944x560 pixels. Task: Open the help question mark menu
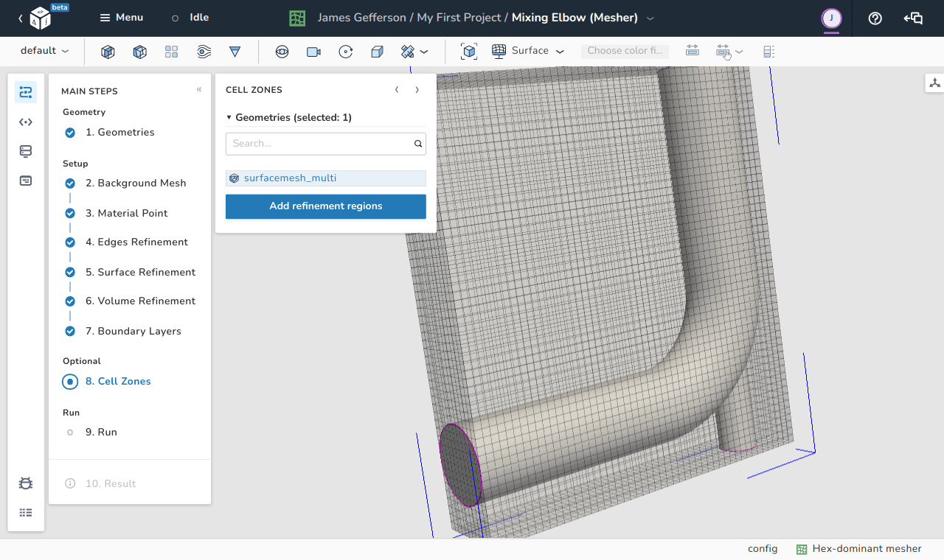(875, 18)
